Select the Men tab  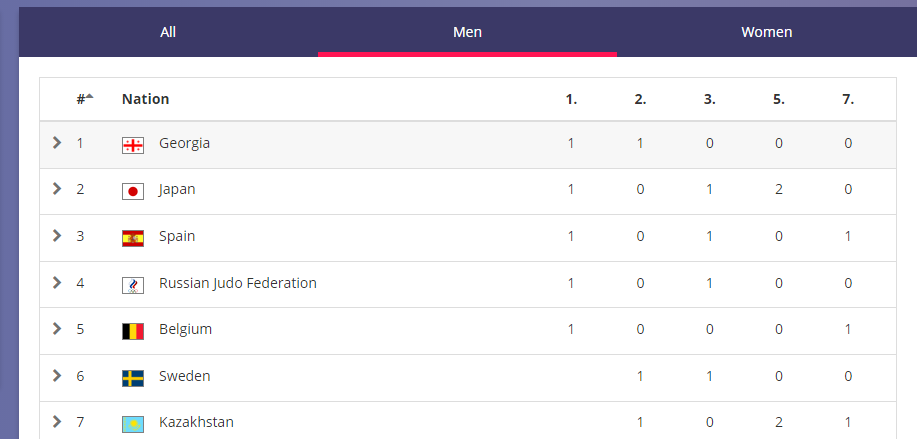pyautogui.click(x=467, y=32)
